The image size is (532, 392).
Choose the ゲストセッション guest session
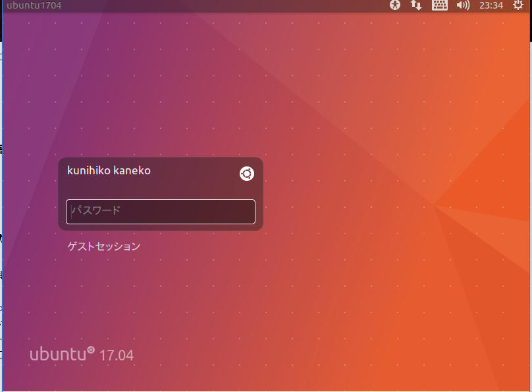pyautogui.click(x=104, y=246)
